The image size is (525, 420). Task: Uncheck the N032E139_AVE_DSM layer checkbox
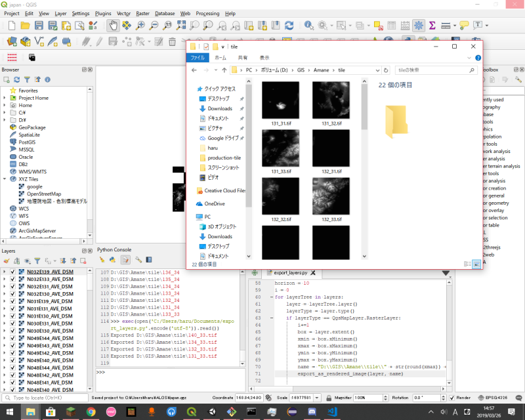12,271
